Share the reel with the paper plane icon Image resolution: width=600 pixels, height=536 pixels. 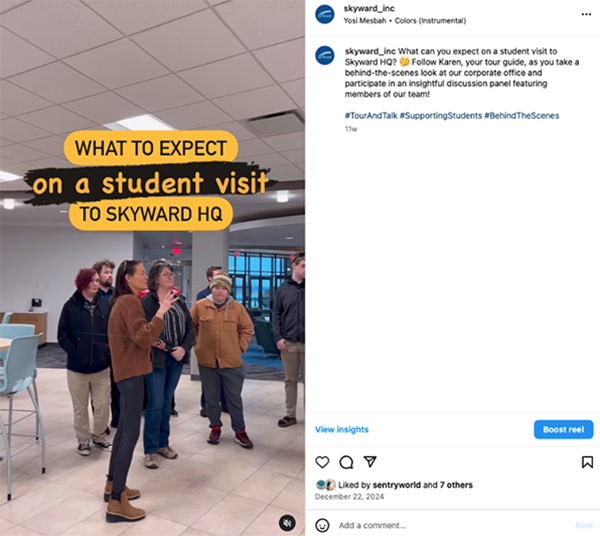pos(370,461)
